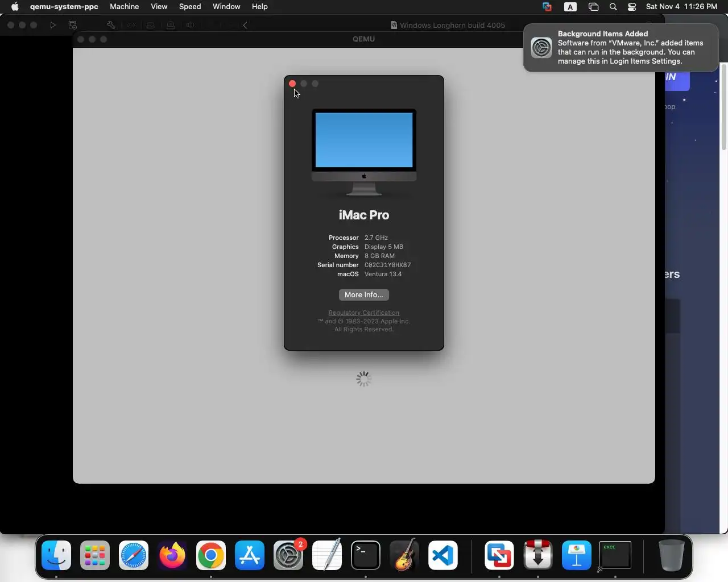Click the Display 5 MB graphics value
This screenshot has height=582, width=728.
click(384, 247)
